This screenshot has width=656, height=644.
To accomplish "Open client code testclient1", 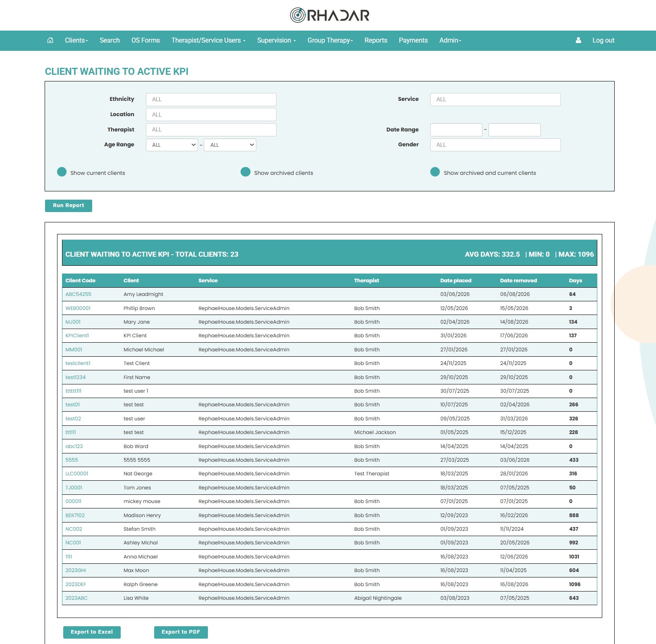I will tap(78, 363).
